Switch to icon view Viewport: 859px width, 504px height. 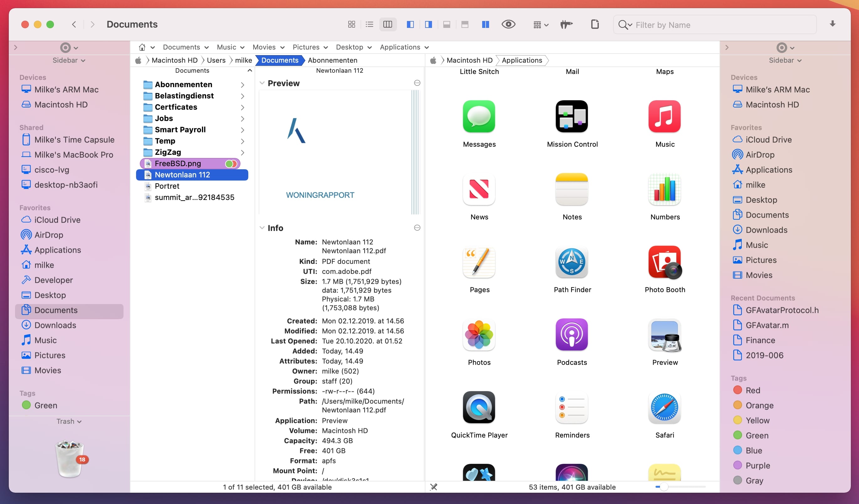point(352,24)
